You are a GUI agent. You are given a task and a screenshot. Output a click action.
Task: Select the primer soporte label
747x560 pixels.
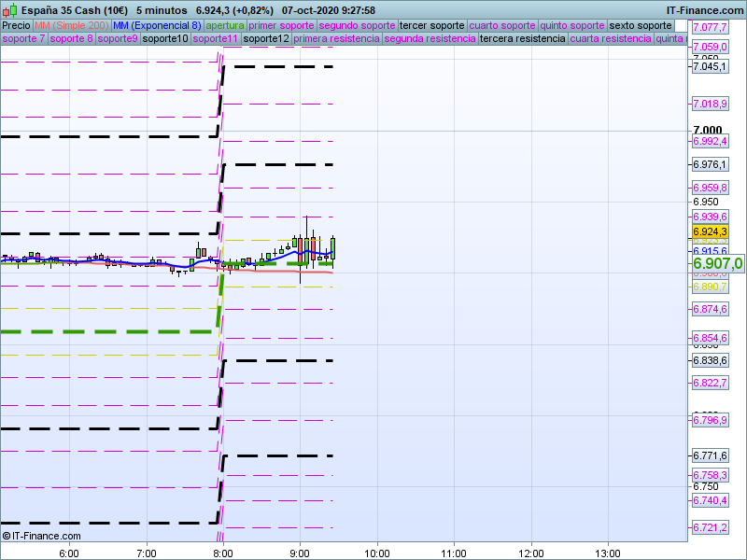click(x=281, y=26)
